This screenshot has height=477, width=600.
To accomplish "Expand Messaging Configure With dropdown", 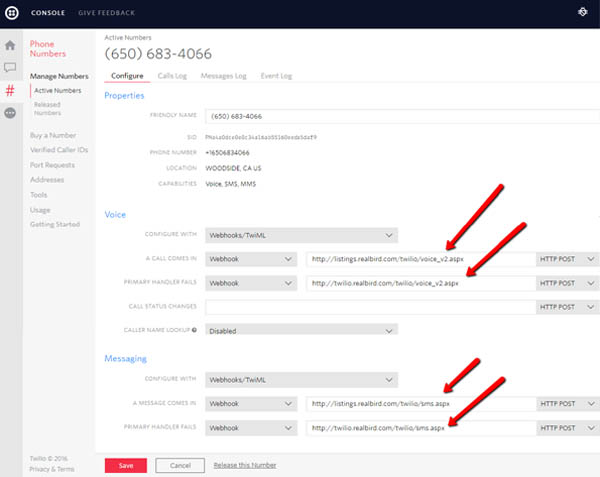I will (x=300, y=380).
